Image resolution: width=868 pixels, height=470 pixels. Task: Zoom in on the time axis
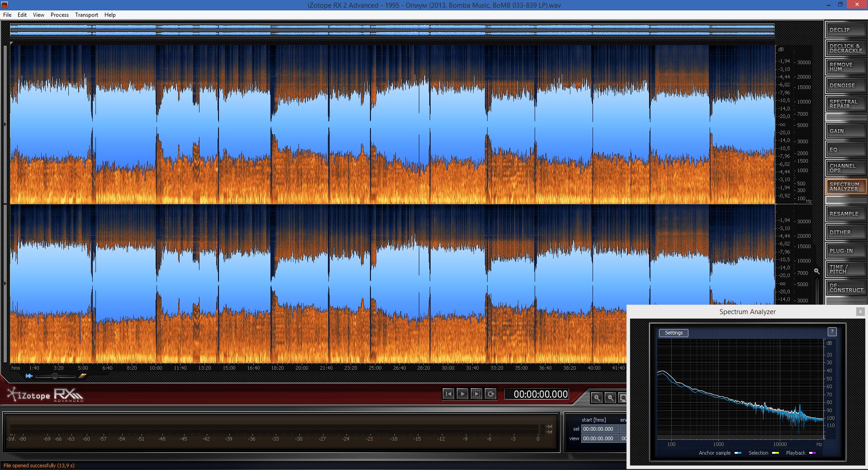[597, 398]
